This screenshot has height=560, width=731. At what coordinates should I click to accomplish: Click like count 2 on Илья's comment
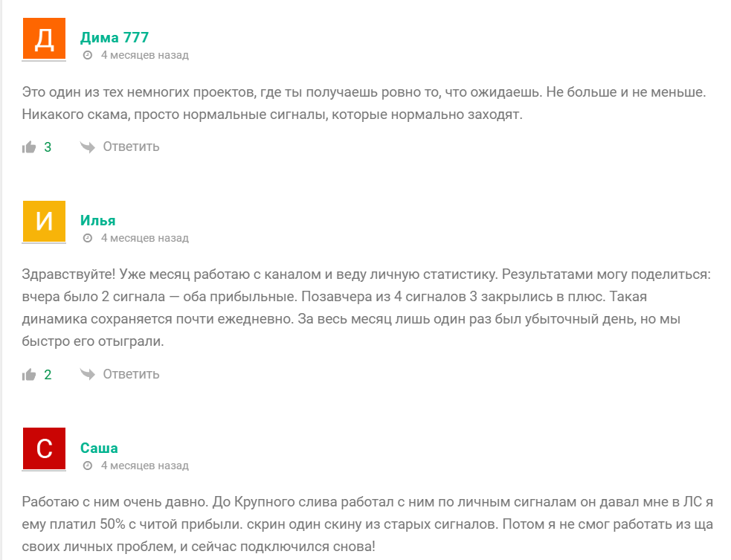tap(48, 375)
